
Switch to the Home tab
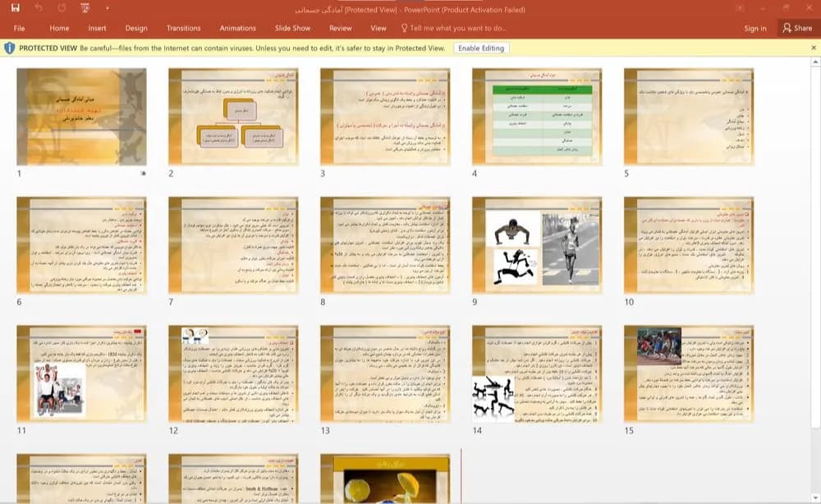pyautogui.click(x=59, y=28)
